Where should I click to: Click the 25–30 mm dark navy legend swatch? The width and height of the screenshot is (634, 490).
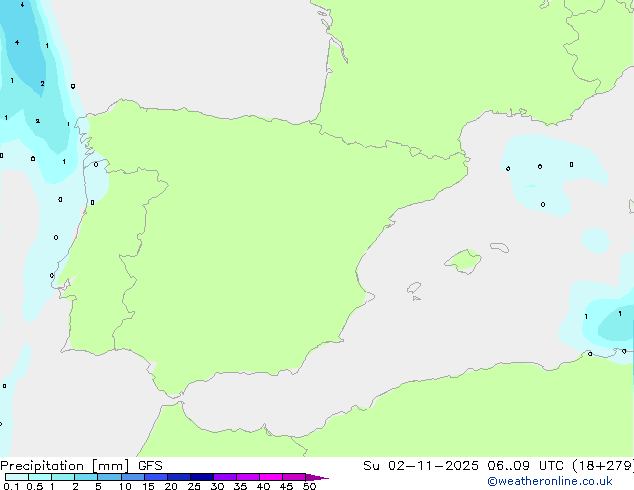[x=202, y=477]
